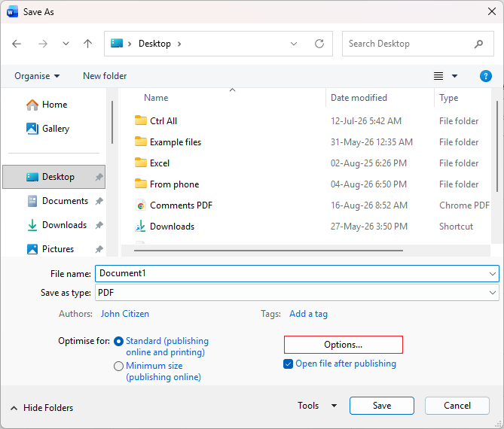This screenshot has width=504, height=429.
Task: Click the Desktop breadcrumb in address bar
Action: click(x=154, y=44)
